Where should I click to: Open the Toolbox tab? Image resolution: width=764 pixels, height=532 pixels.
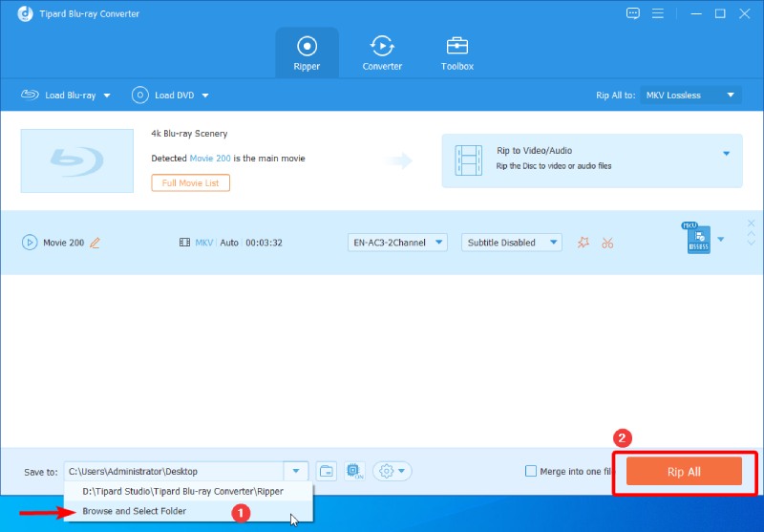pos(457,53)
